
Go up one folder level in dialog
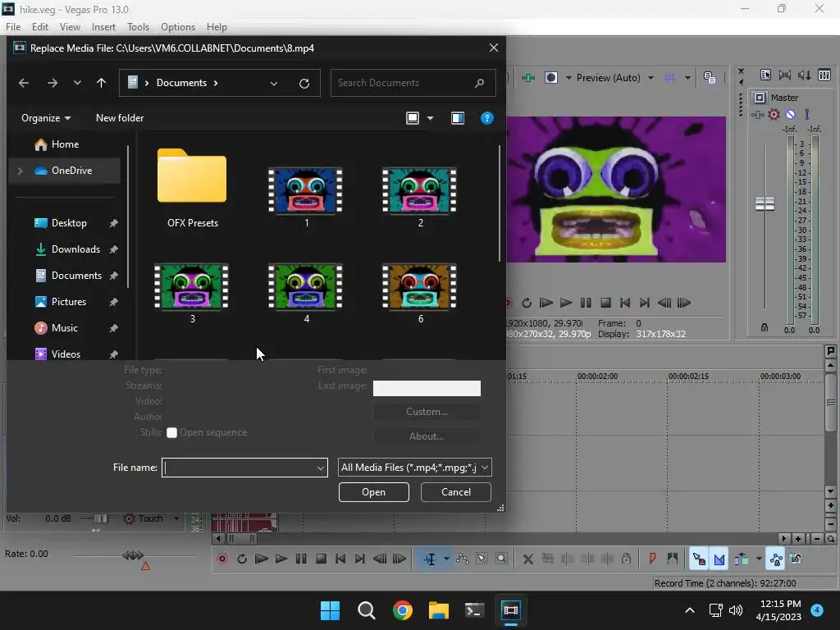tap(101, 83)
